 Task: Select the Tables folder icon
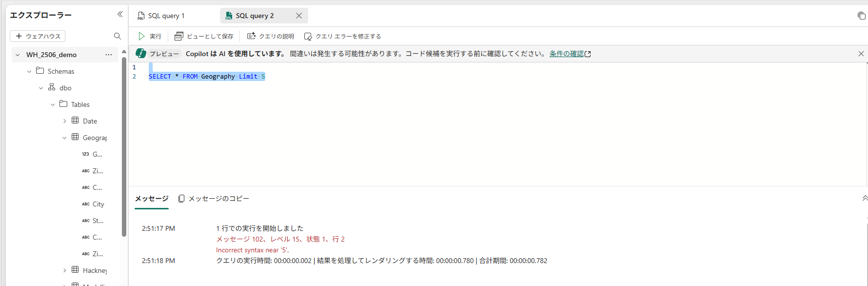[x=63, y=104]
